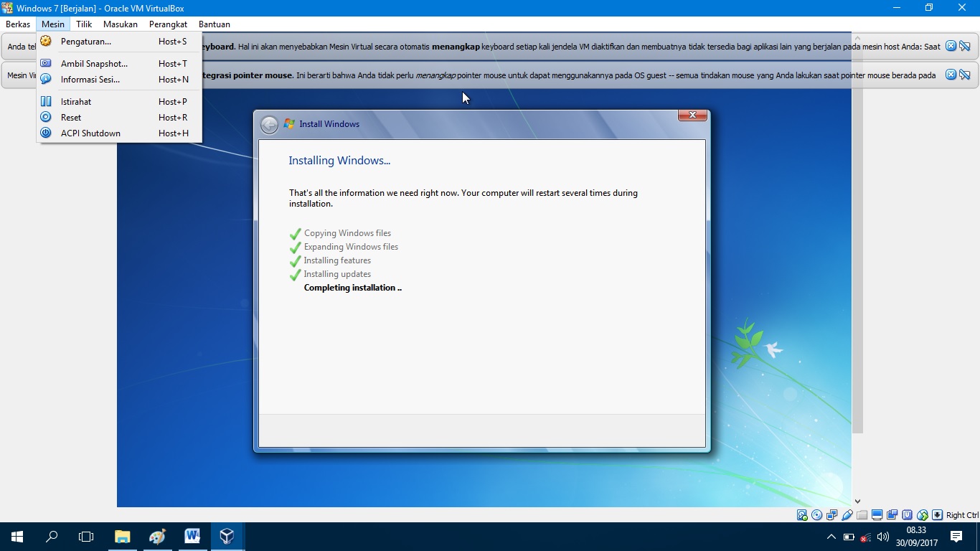Click the Installing Windows... heading
Viewport: 980px width, 551px height.
point(339,161)
